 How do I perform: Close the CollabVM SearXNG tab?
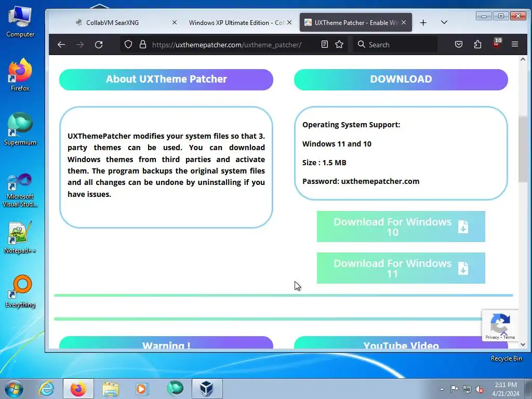click(175, 22)
